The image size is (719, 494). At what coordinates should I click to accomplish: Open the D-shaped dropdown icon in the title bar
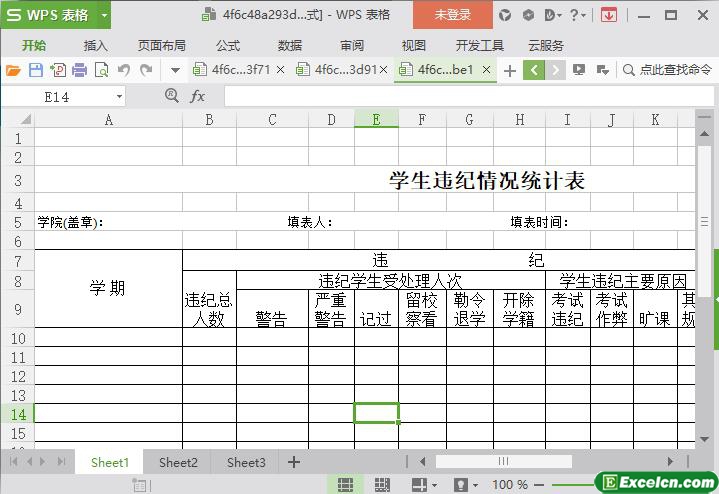pos(553,16)
